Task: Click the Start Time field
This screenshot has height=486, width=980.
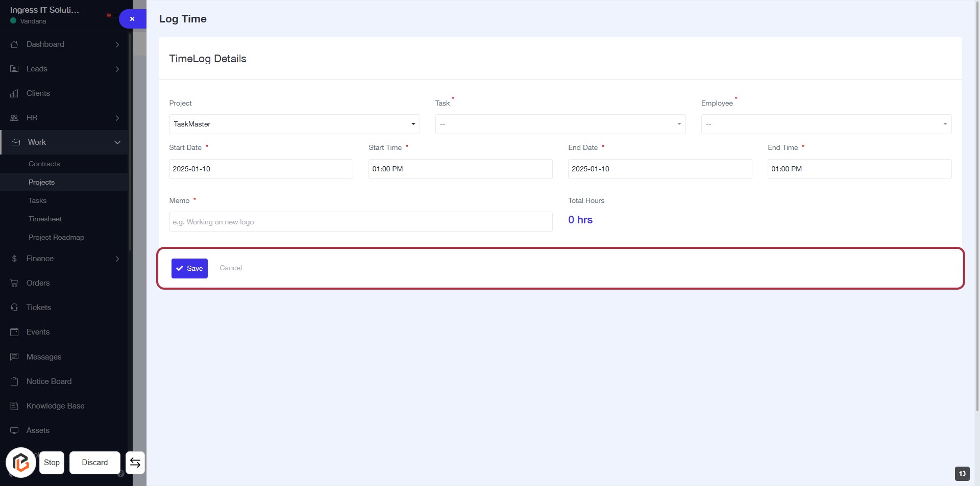Action: coord(460,169)
